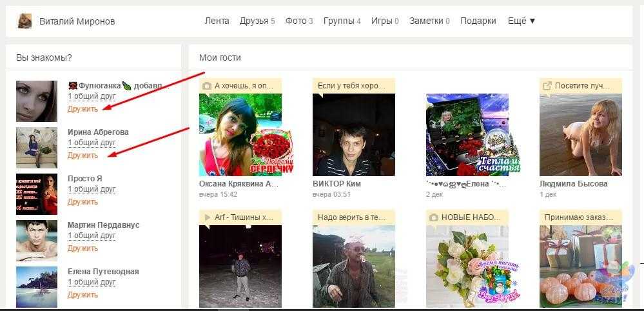Click the Людмила Бысова name link
Screen dimensions: 644x311
coord(573,184)
